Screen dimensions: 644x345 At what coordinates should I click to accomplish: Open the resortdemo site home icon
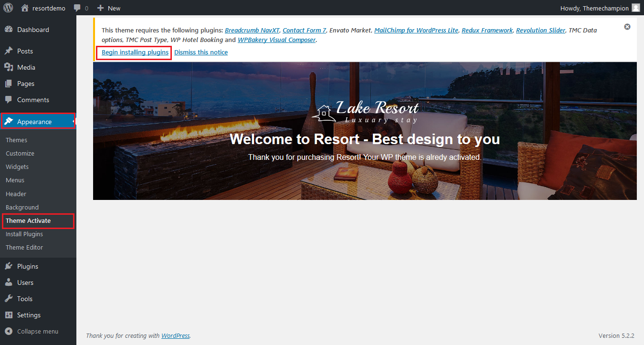pyautogui.click(x=25, y=8)
